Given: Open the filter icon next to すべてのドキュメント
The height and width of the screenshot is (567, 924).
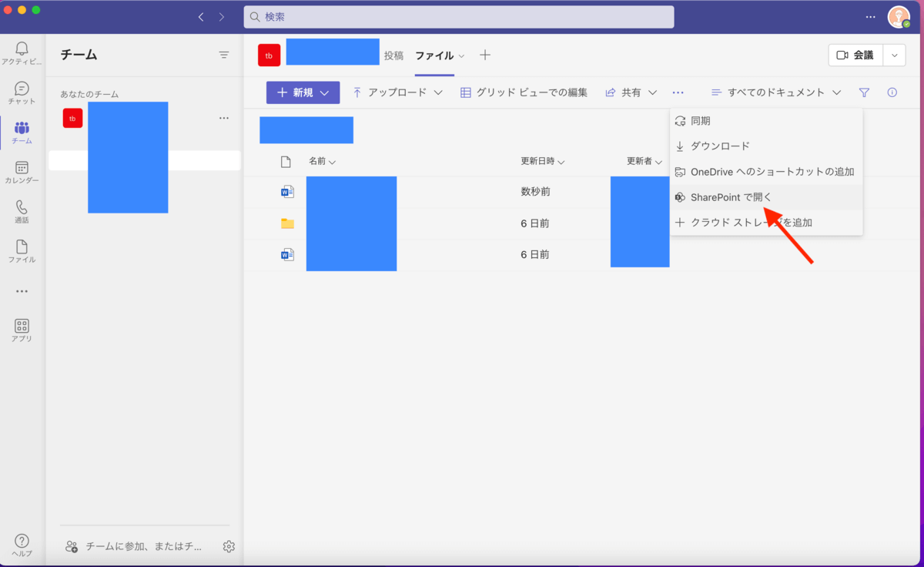Looking at the screenshot, I should tap(864, 92).
